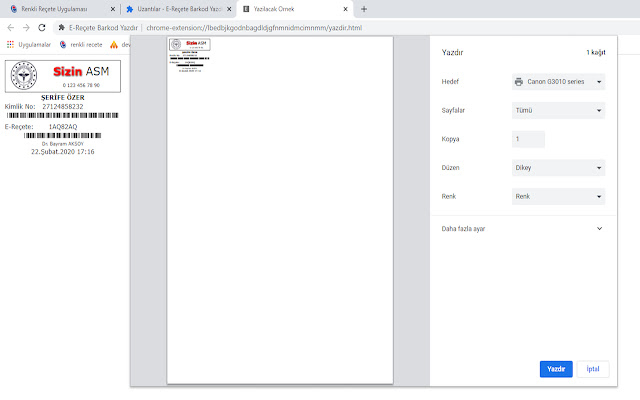The width and height of the screenshot is (640, 400).
Task: Expand Daha fazla ayar section
Action: click(x=522, y=229)
